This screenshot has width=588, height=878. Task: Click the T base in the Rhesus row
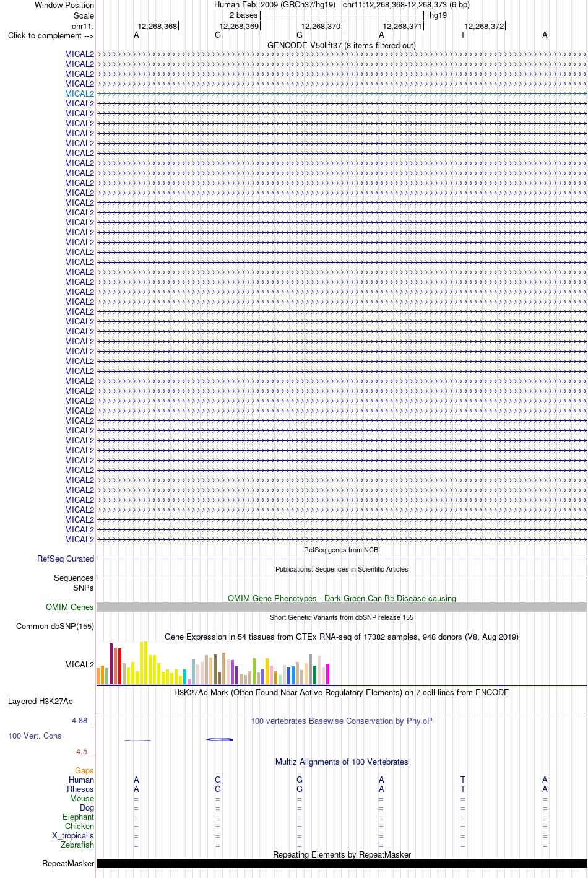463,789
